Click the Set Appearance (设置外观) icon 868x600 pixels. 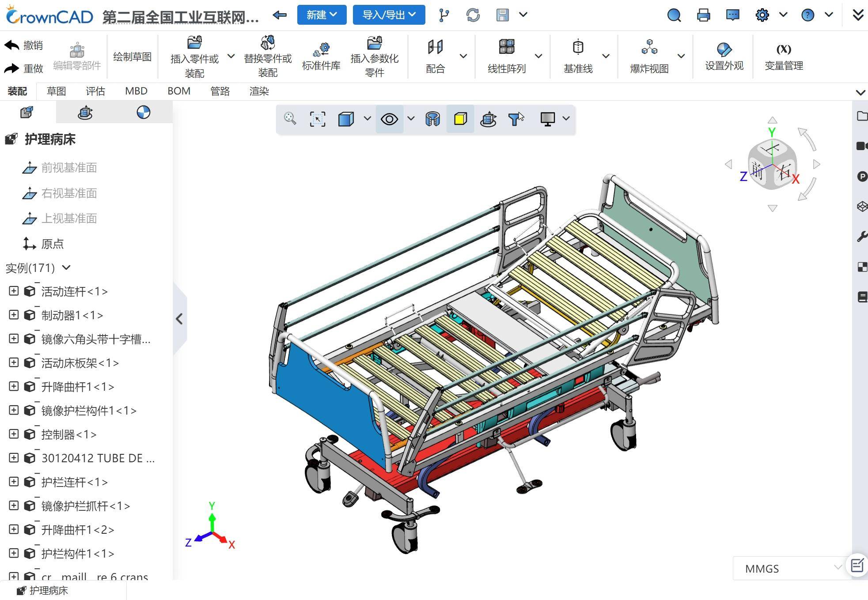[724, 56]
